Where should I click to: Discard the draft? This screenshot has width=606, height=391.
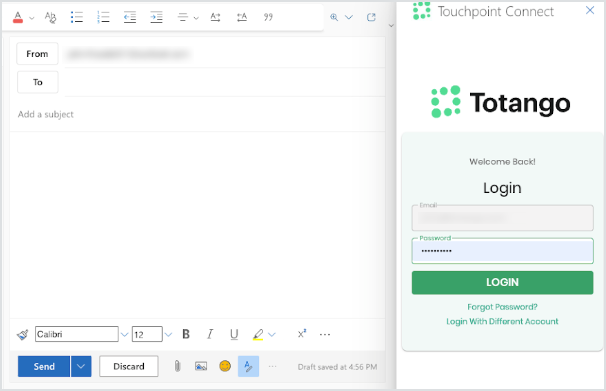tap(129, 366)
